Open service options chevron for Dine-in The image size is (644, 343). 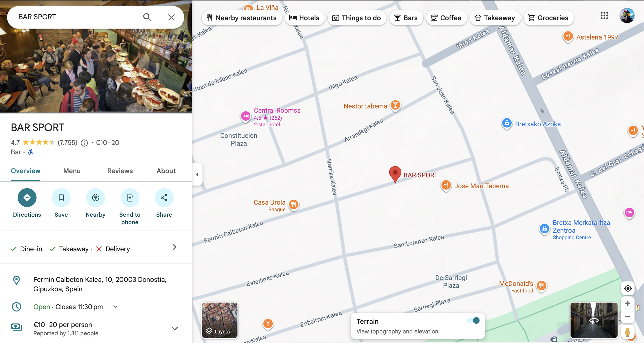click(174, 247)
